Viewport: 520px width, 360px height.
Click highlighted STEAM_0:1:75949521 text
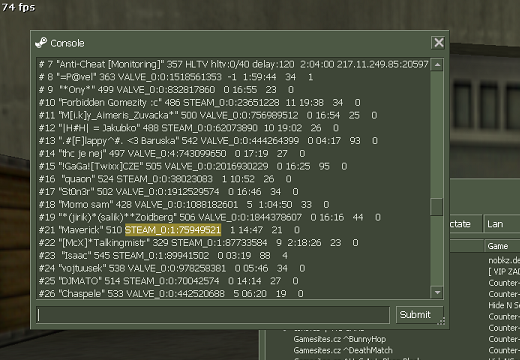tap(173, 230)
